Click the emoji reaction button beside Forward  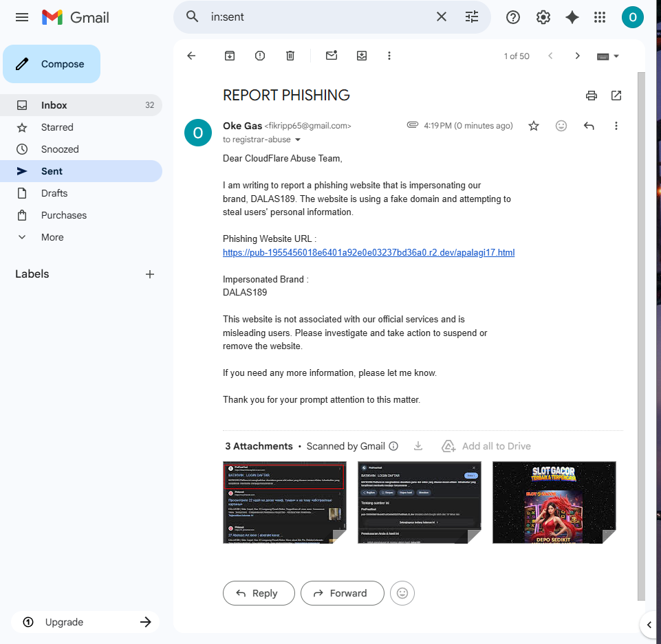click(x=402, y=593)
